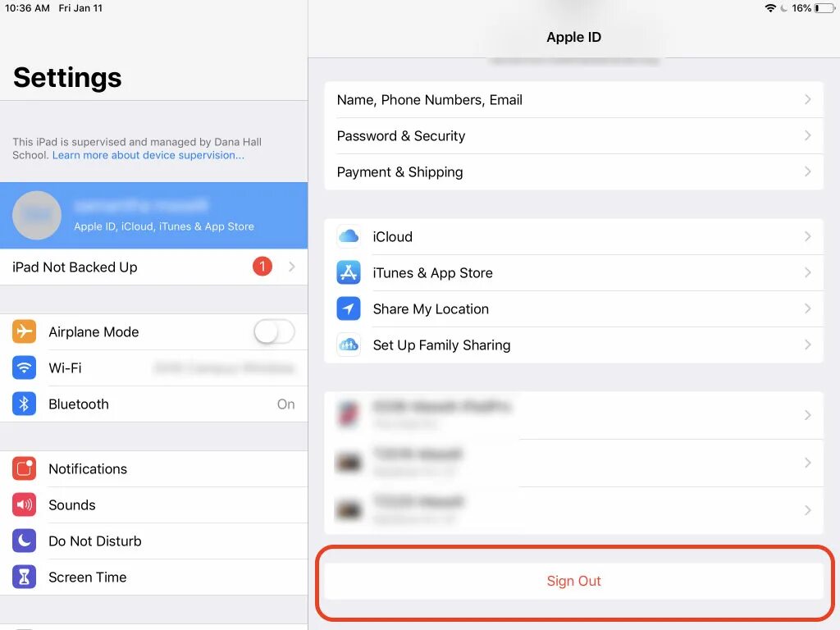This screenshot has width=840, height=630.
Task: Open Learn more about device supervision link
Action: tap(148, 155)
